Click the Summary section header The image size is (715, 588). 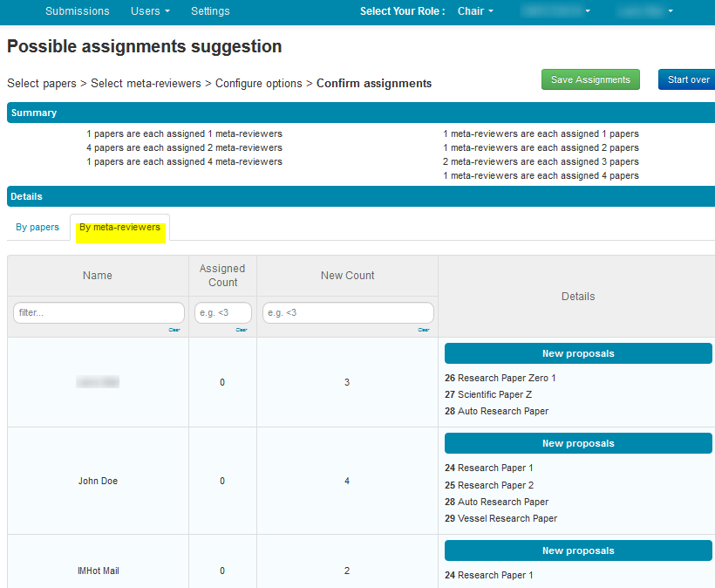(361, 113)
